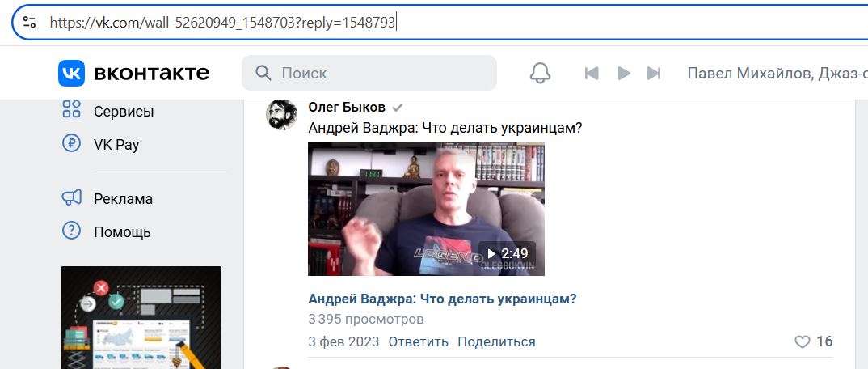Open the Сервисы sidebar item
The height and width of the screenshot is (369, 868).
click(108, 112)
